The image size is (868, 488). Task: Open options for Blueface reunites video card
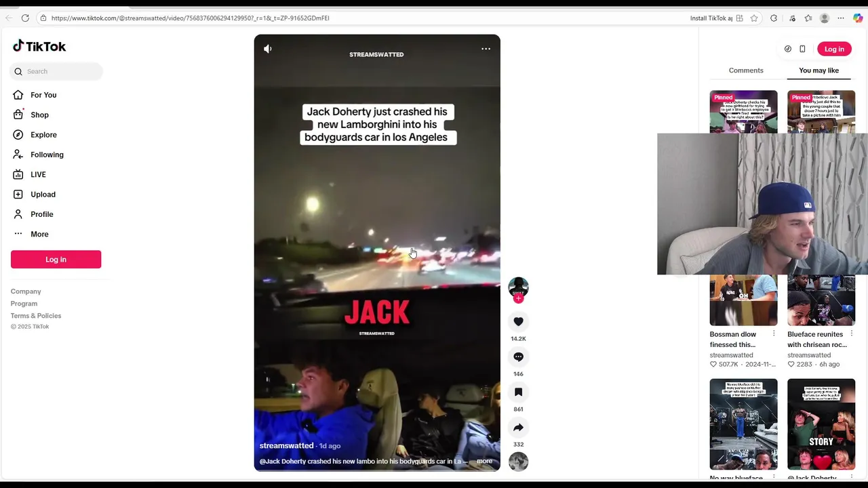click(852, 334)
